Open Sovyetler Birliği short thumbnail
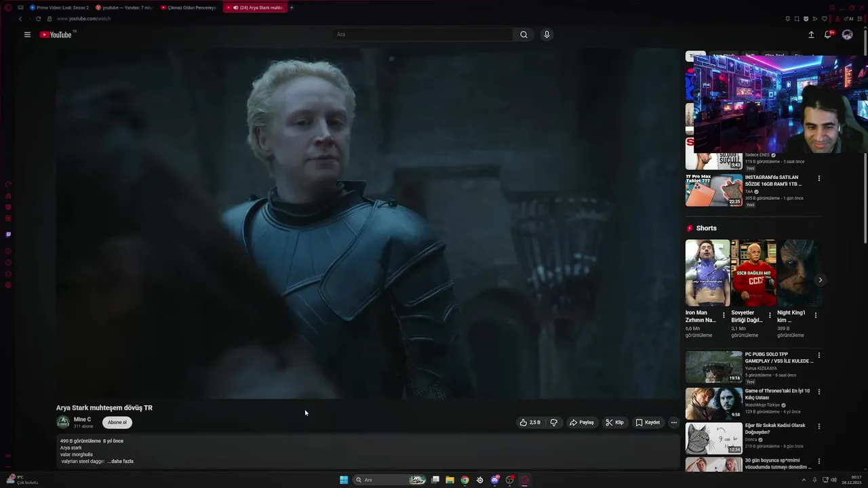 pyautogui.click(x=753, y=272)
